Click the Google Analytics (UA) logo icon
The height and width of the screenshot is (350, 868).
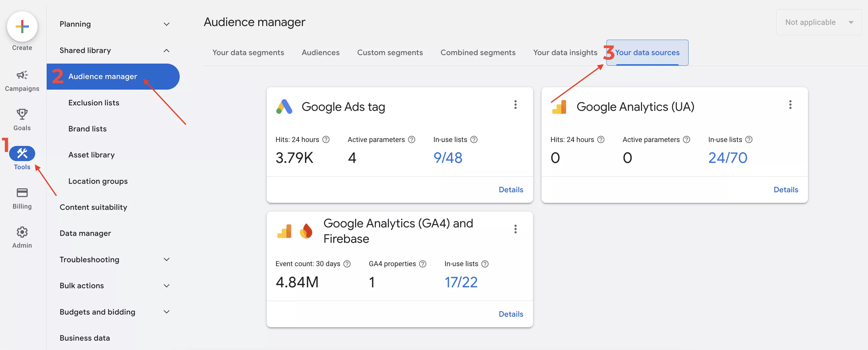[559, 107]
